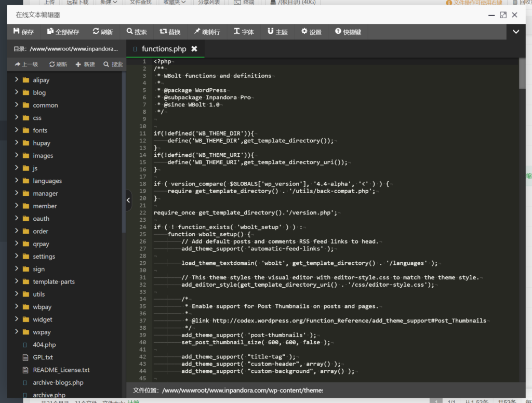Go up one level (上一级)
This screenshot has width=532, height=403.
coord(26,64)
